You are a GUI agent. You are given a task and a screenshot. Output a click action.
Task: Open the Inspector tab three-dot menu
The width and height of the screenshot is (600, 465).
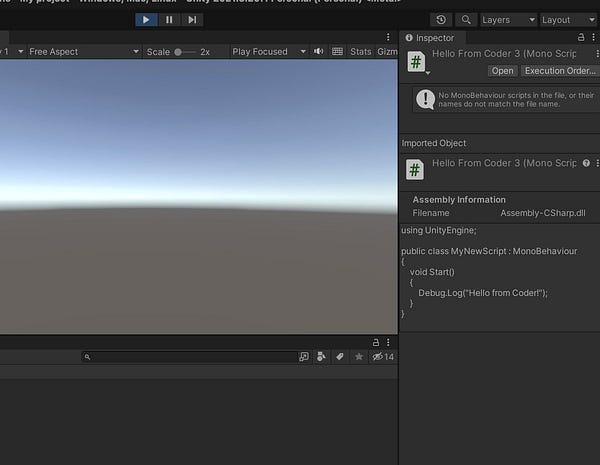593,38
